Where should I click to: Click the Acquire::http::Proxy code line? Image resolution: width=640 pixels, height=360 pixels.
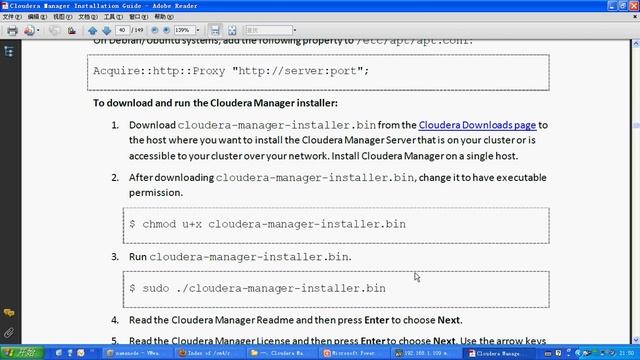point(231,71)
